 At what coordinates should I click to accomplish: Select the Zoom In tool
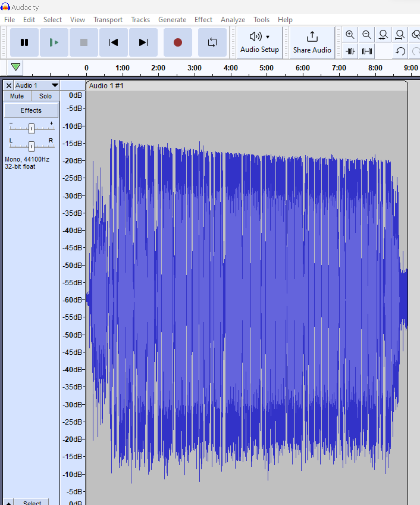pos(350,35)
